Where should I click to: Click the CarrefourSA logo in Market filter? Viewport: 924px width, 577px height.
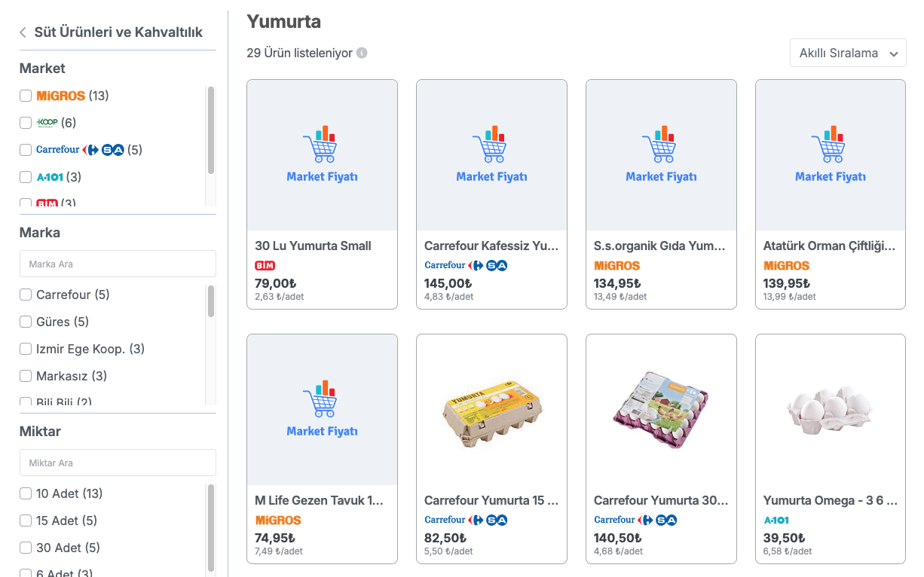click(x=80, y=150)
